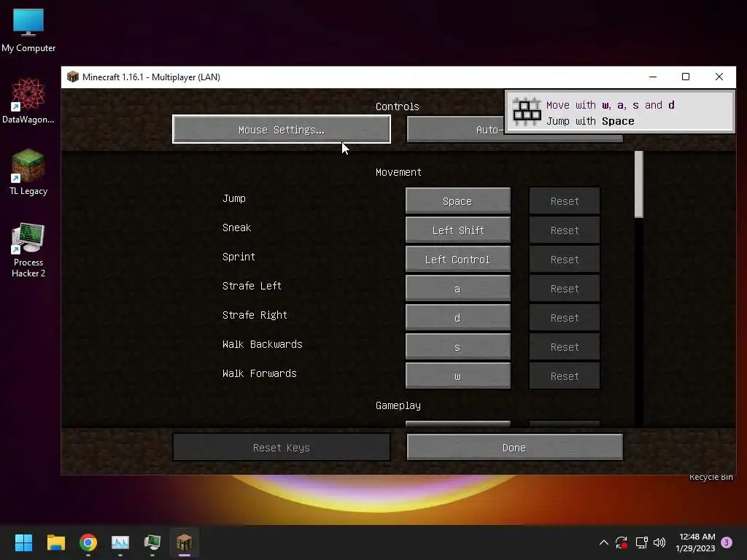This screenshot has height=560, width=747.
Task: Open Process Hacker taskbar icon
Action: (x=152, y=542)
